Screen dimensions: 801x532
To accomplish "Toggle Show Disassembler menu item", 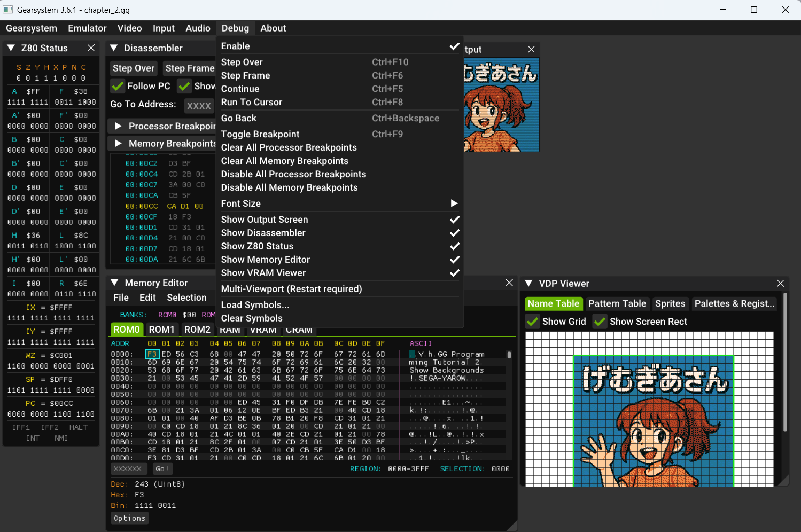I will pos(340,233).
